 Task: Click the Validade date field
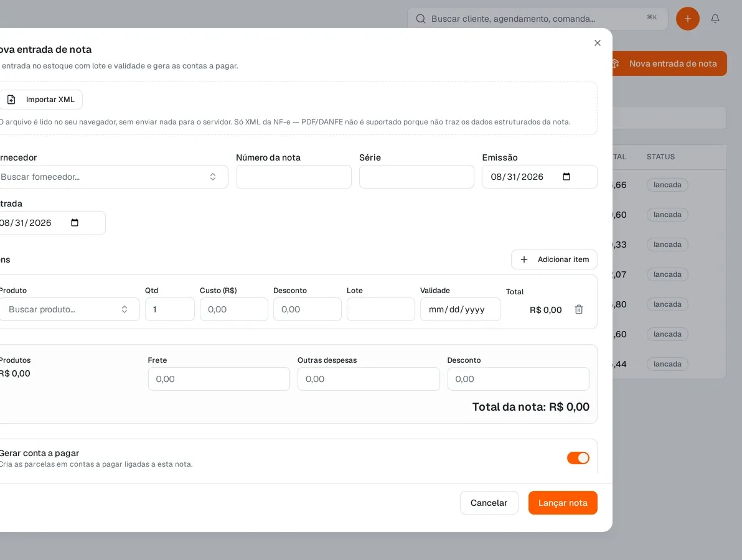click(x=461, y=309)
